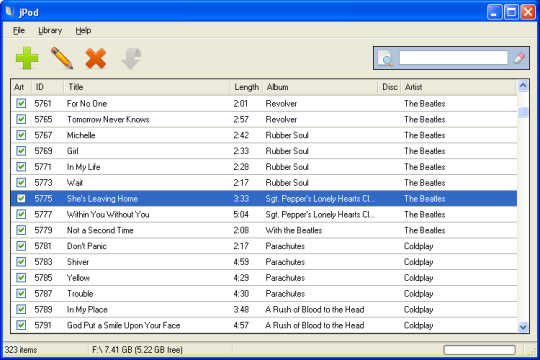Screen dimensions: 540x360
Task: Open the File menu
Action: click(x=19, y=30)
